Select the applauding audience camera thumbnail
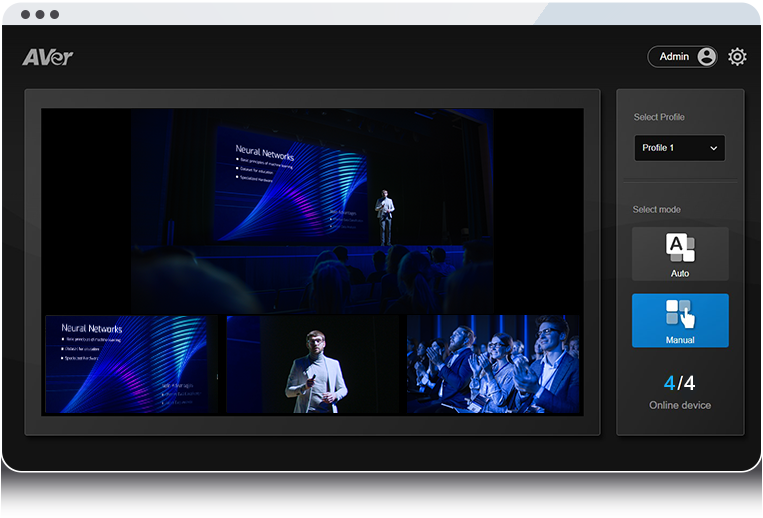763x518 pixels. (x=494, y=365)
